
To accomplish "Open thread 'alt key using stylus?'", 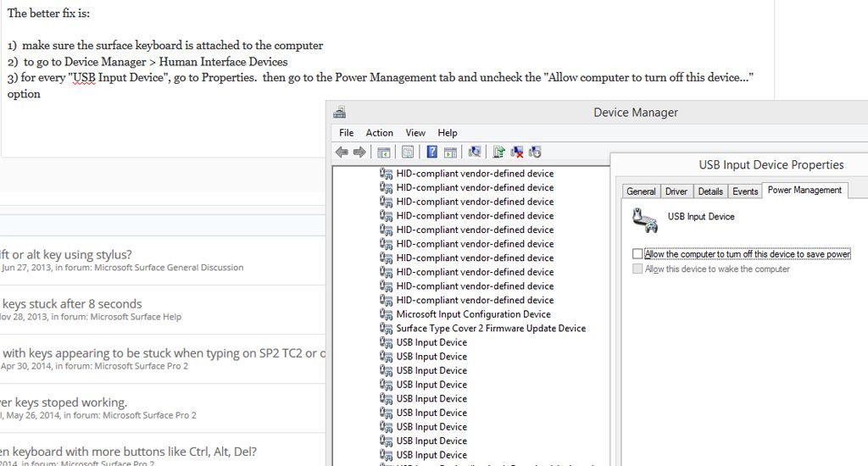I will 66,254.
